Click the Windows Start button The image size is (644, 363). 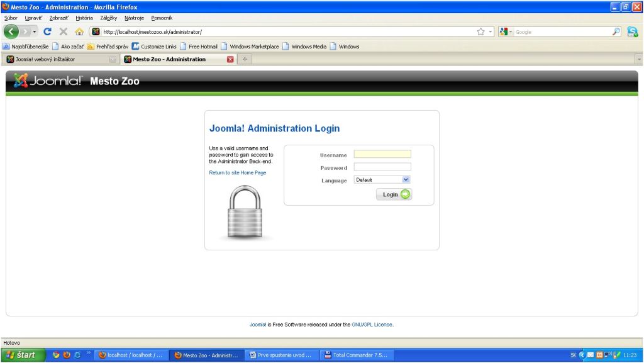tap(23, 355)
